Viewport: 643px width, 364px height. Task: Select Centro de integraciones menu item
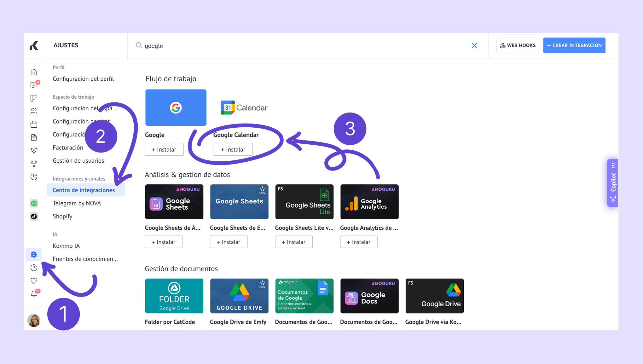[84, 190]
